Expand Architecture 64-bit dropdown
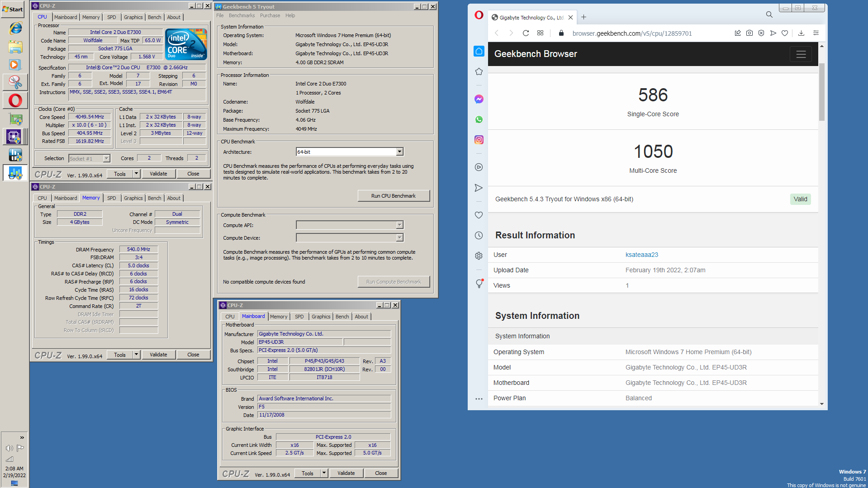Viewport: 868px width, 488px height. [x=399, y=152]
